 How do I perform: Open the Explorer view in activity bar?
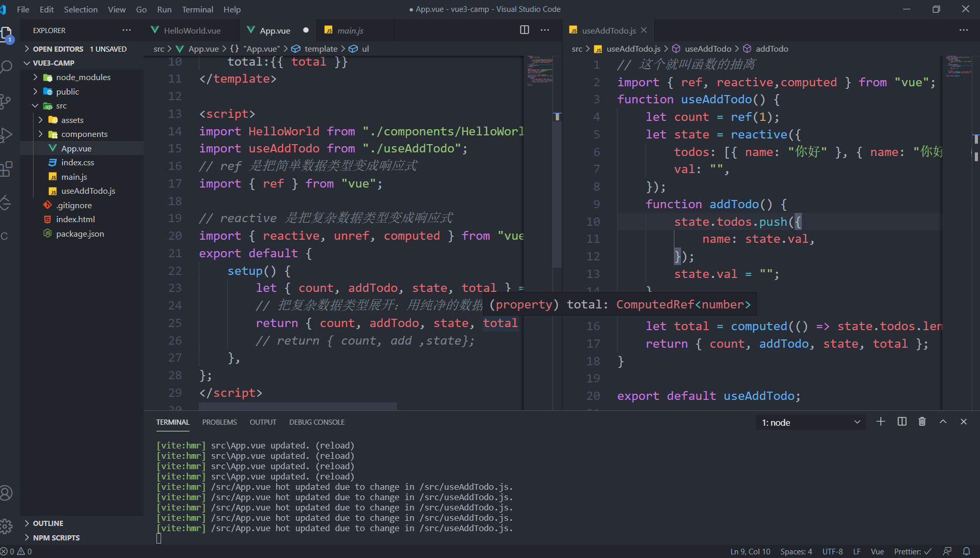6,35
